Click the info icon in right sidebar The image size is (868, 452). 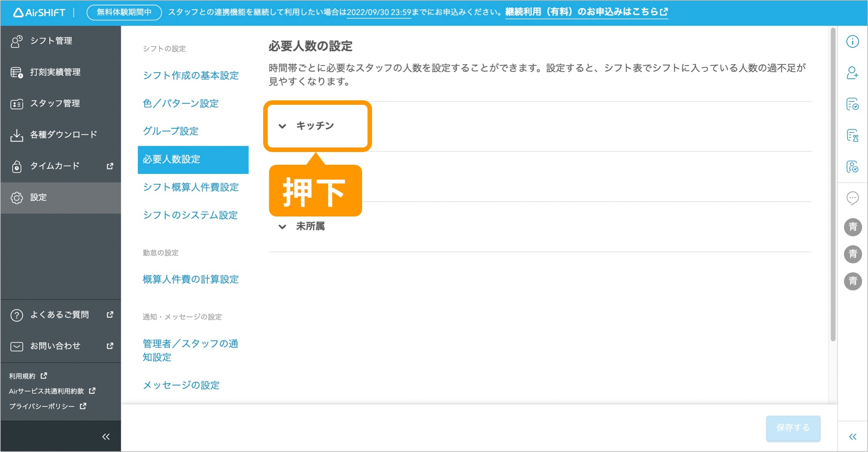click(x=852, y=41)
